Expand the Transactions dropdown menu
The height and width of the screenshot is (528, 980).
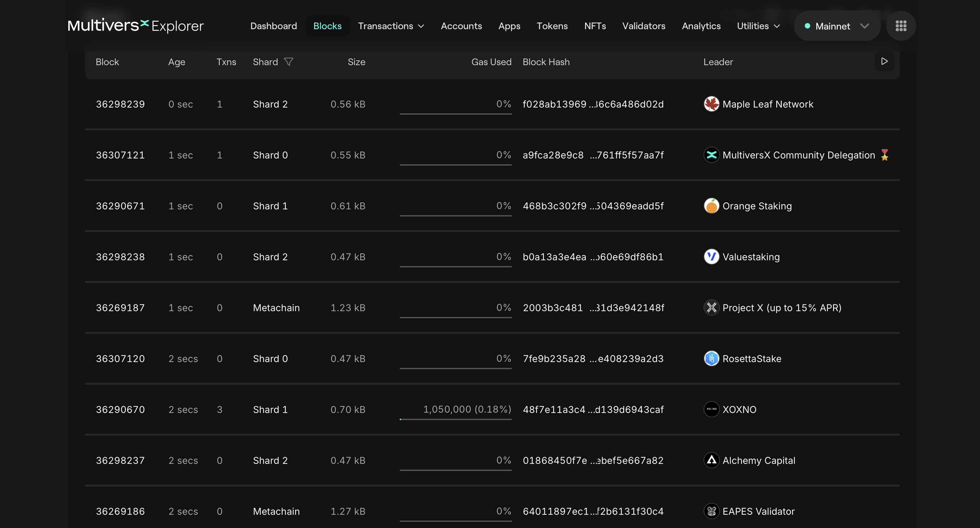pyautogui.click(x=391, y=26)
